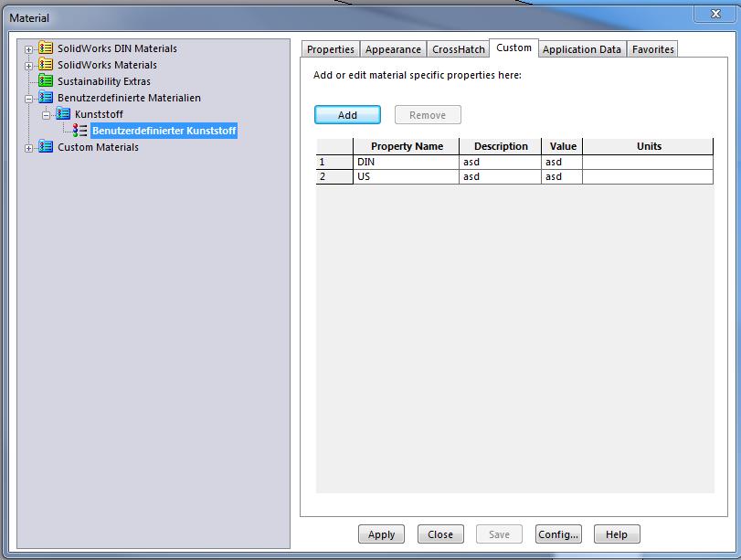The width and height of the screenshot is (741, 560).
Task: Select the Kunststoff category label
Action: [x=99, y=114]
